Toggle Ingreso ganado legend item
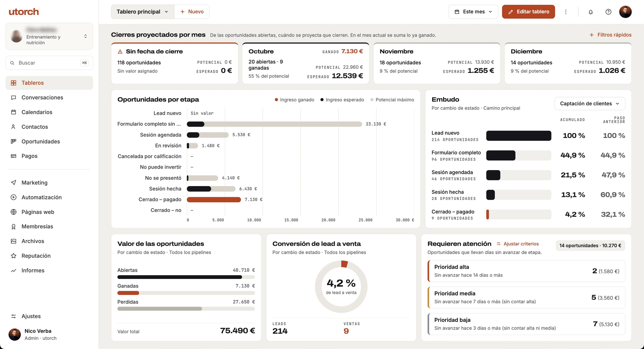This screenshot has height=349, width=644. [294, 100]
